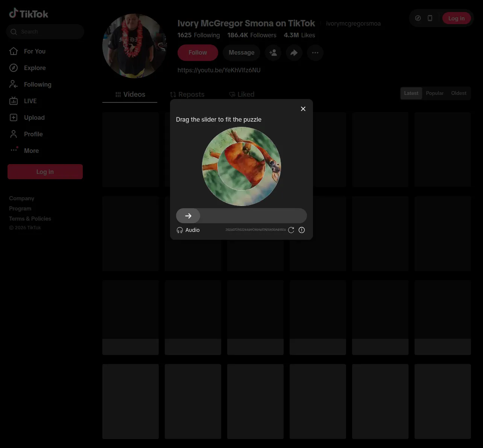Open the three-dot profile options

(315, 53)
